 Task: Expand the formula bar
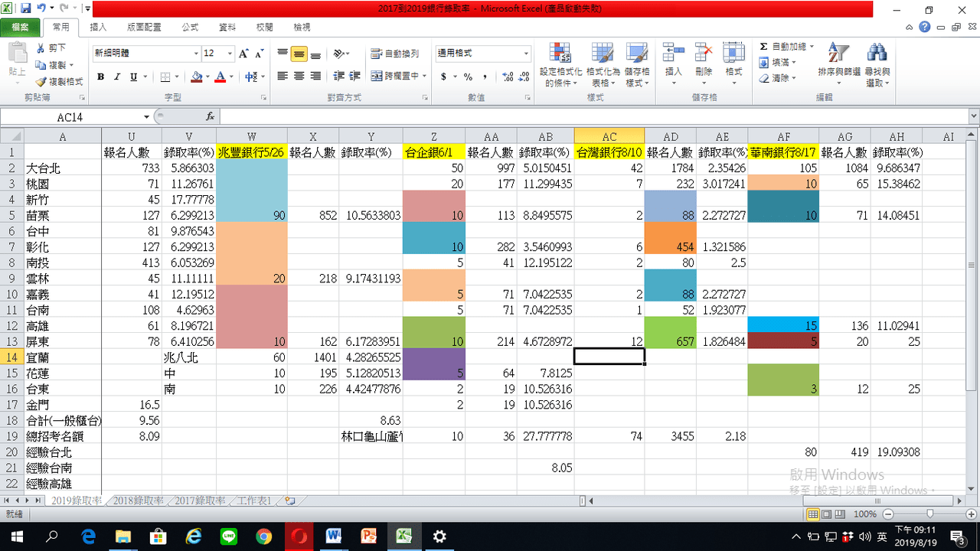pyautogui.click(x=974, y=117)
